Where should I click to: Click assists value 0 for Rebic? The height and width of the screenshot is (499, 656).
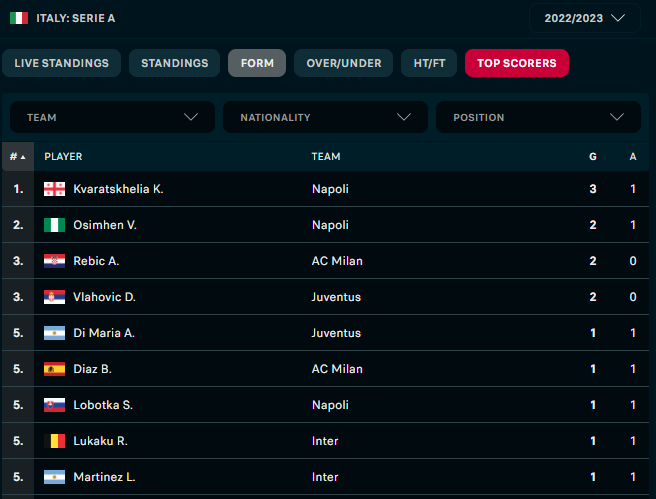tap(633, 261)
